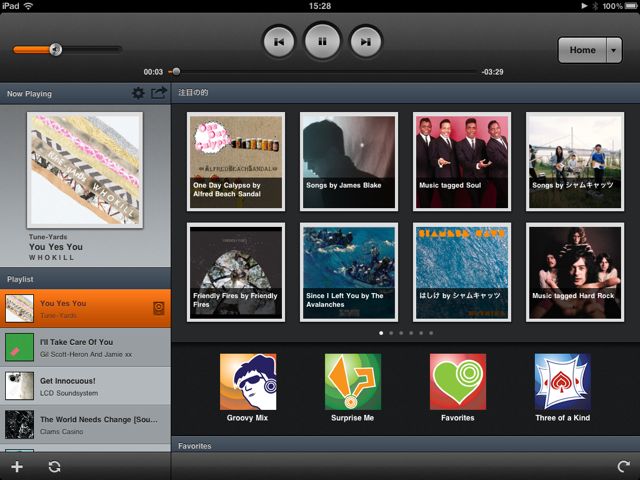Tap green I'll Take Care Of You thumbnail

click(19, 347)
